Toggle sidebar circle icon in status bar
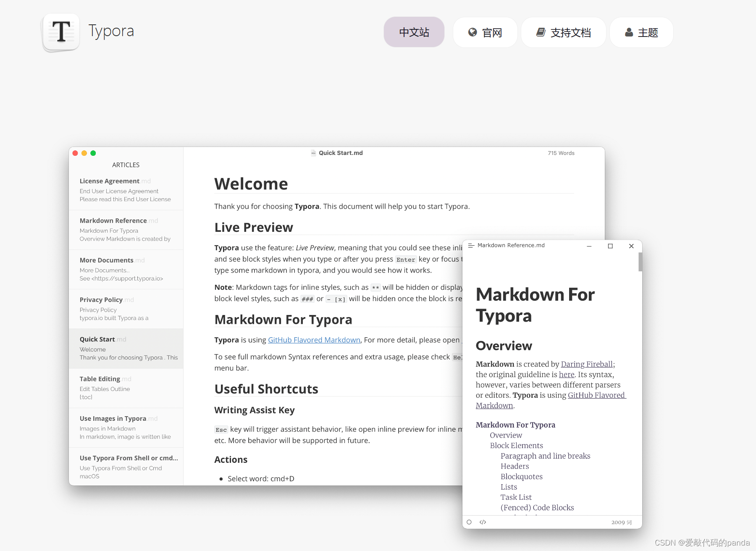 pyautogui.click(x=469, y=522)
